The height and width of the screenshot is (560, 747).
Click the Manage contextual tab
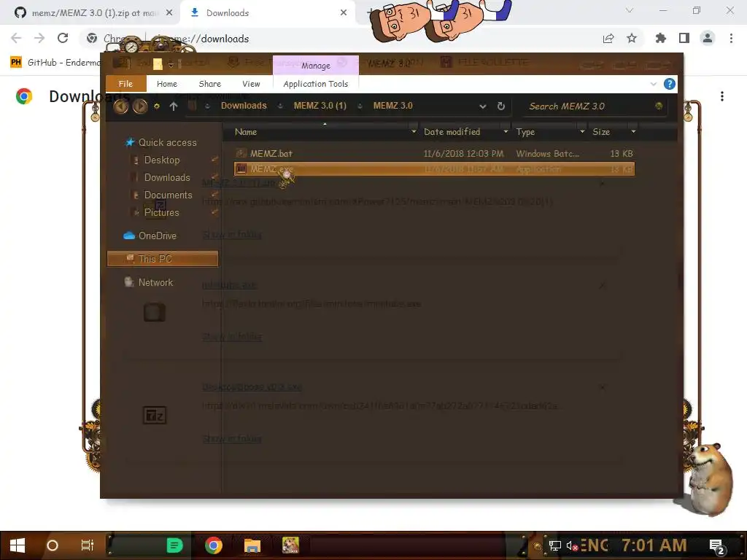pyautogui.click(x=315, y=65)
